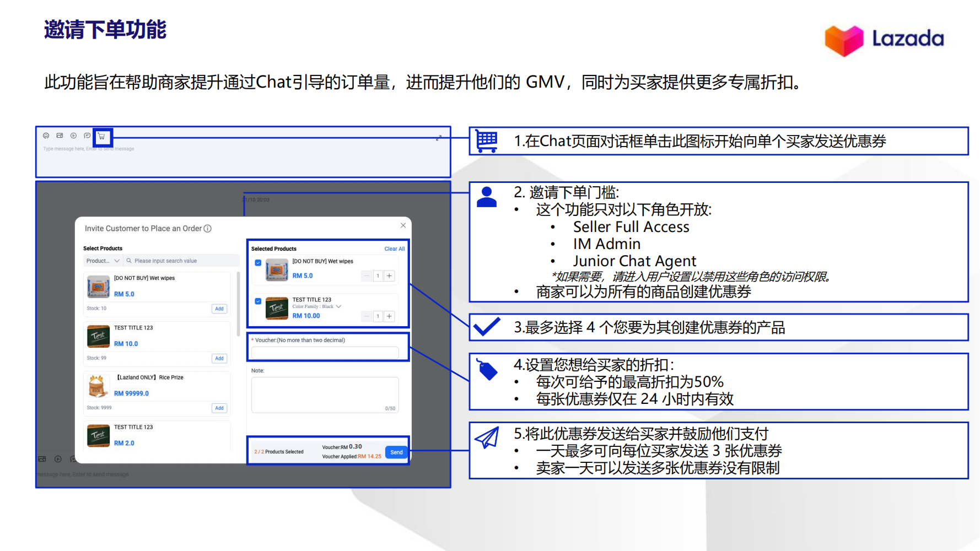Click the "Select Products" heading
Image resolution: width=980 pixels, height=551 pixels.
pos(103,249)
